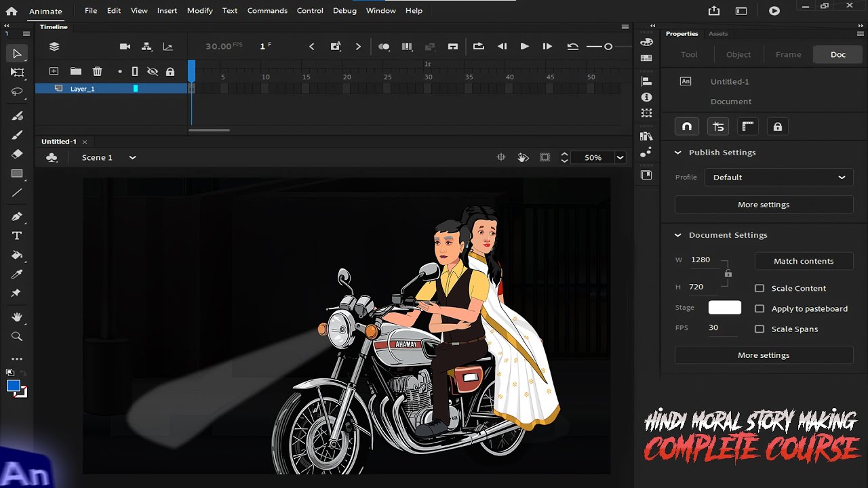Click the insert keyframe icon

(x=336, y=46)
